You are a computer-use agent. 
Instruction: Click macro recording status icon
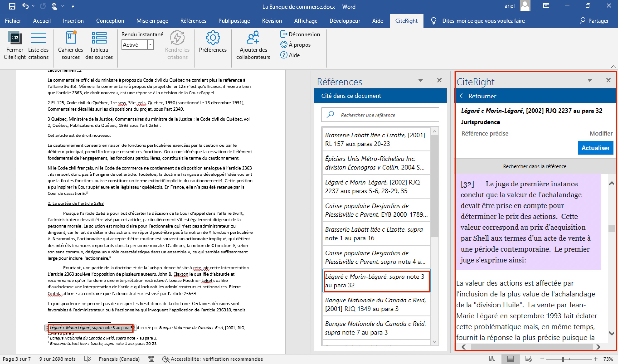tap(151, 359)
